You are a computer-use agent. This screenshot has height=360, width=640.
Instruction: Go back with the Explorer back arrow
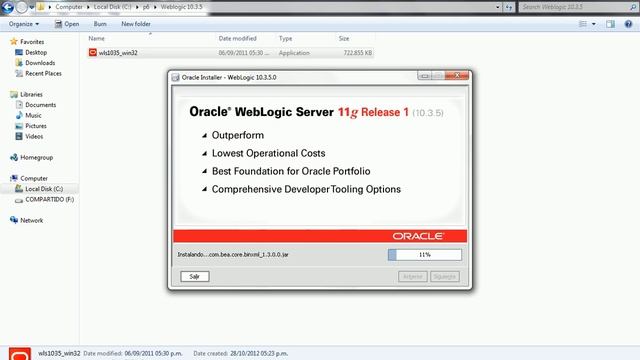(x=8, y=7)
